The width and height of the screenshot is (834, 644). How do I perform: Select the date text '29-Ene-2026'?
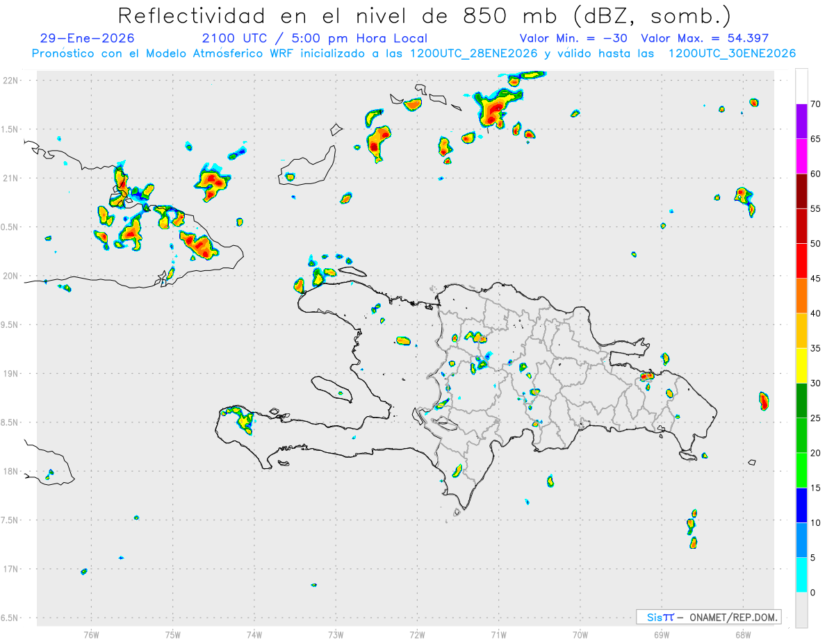(88, 38)
